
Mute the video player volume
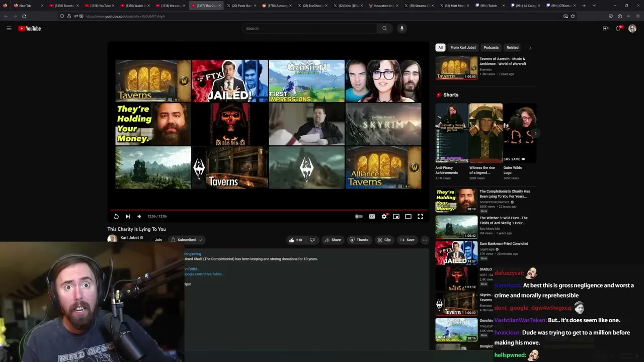[139, 216]
